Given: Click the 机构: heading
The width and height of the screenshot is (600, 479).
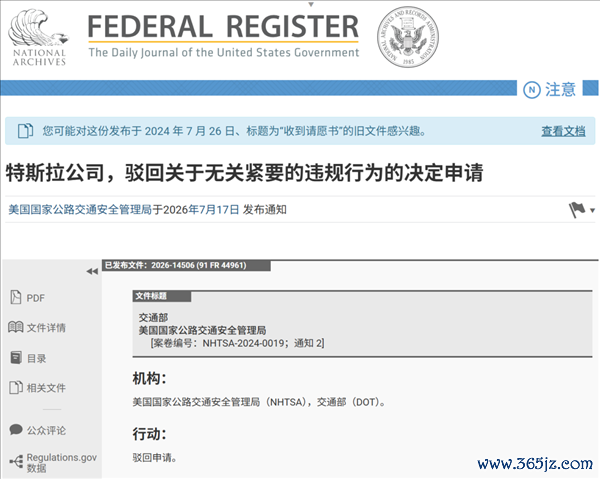Looking at the screenshot, I should [150, 379].
